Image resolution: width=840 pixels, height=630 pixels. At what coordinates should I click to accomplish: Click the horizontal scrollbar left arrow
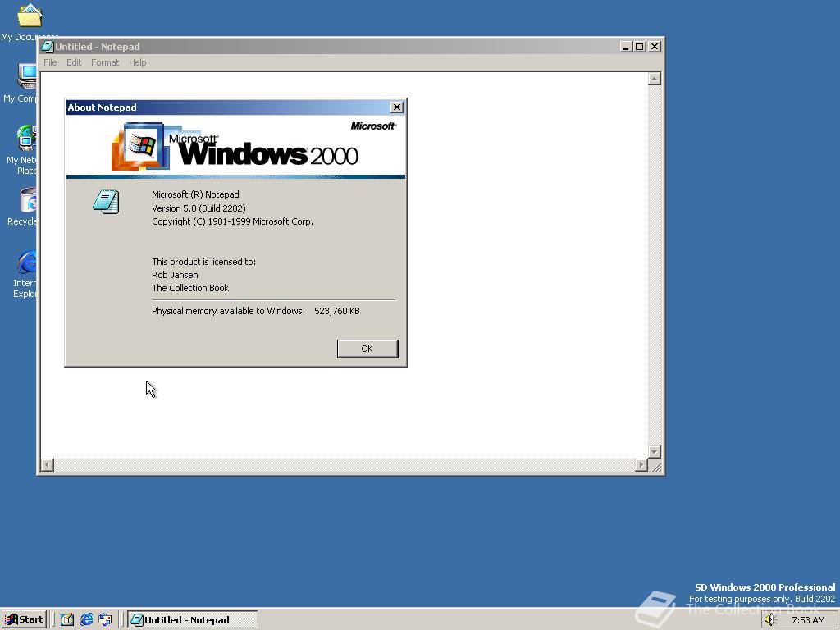48,465
